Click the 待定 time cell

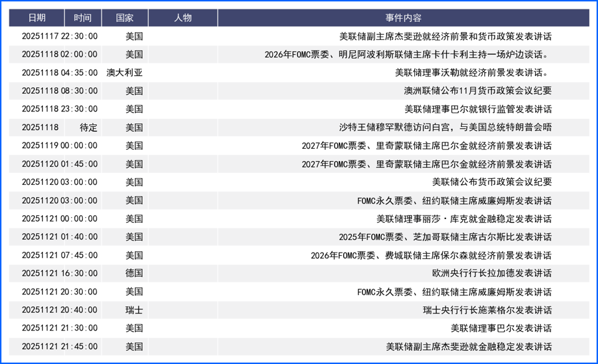(x=88, y=128)
